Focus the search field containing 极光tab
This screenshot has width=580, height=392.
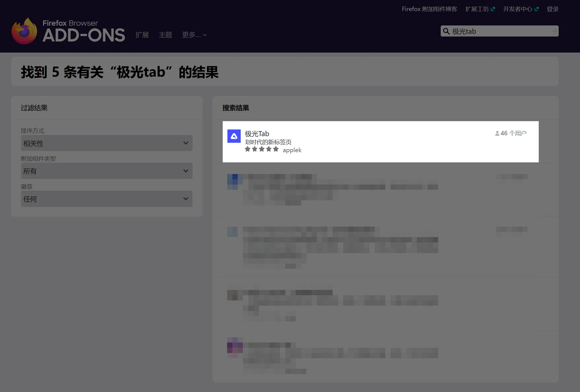coord(500,31)
